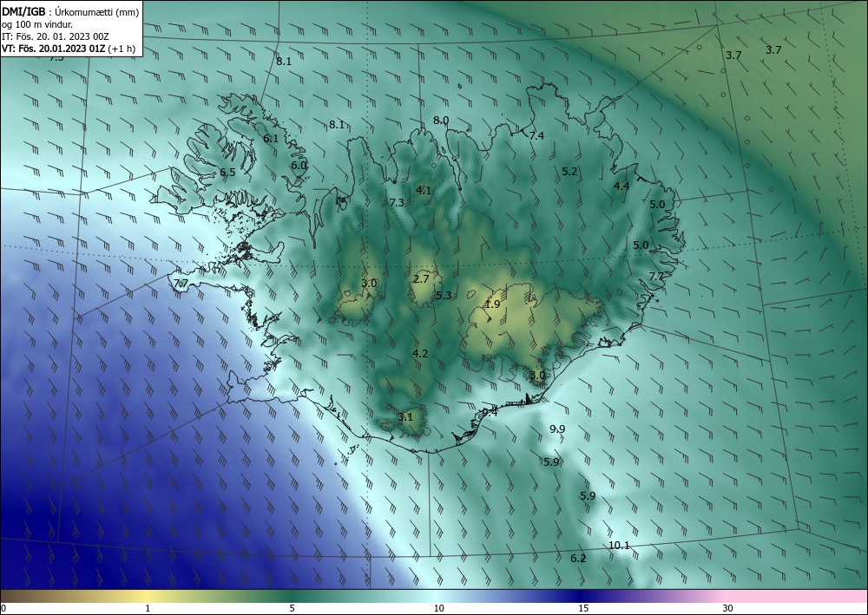Click the "5" label on the color scale

[292, 608]
